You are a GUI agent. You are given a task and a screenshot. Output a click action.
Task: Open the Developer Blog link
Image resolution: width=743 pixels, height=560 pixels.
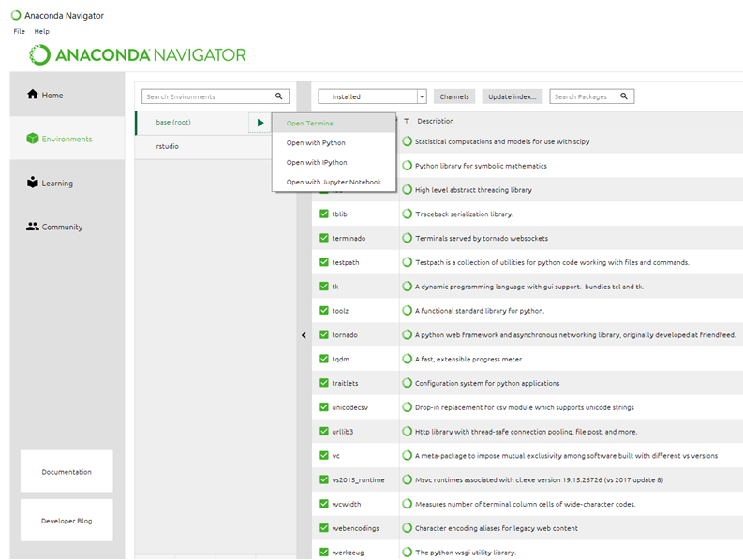pyautogui.click(x=67, y=521)
